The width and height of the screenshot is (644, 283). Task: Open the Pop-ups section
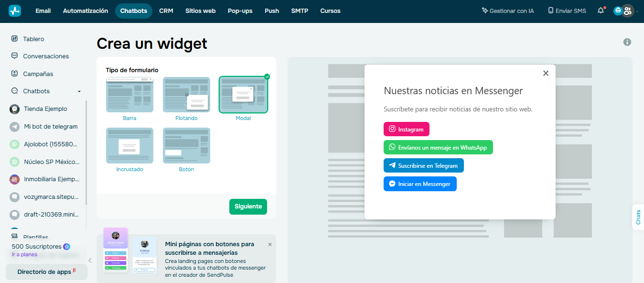[240, 11]
